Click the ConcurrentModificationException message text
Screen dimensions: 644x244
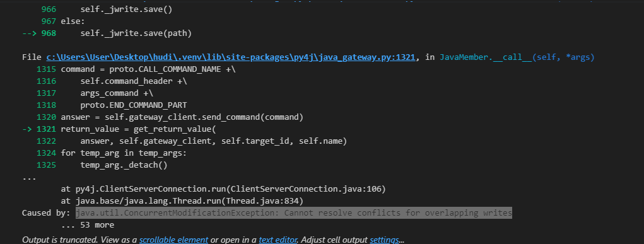click(x=294, y=212)
